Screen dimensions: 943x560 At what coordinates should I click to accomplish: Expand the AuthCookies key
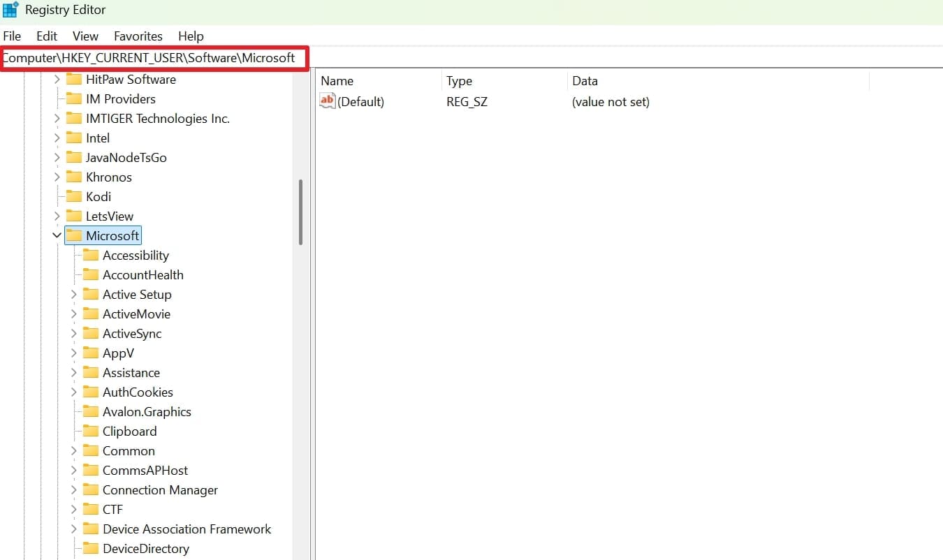[x=74, y=392]
